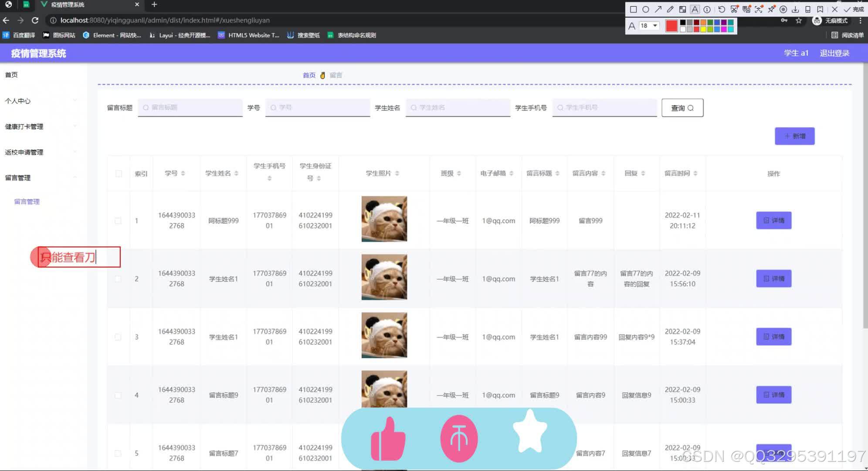Focus the 学生手机号 search input
Screen dimensions: 868x471
coord(605,108)
